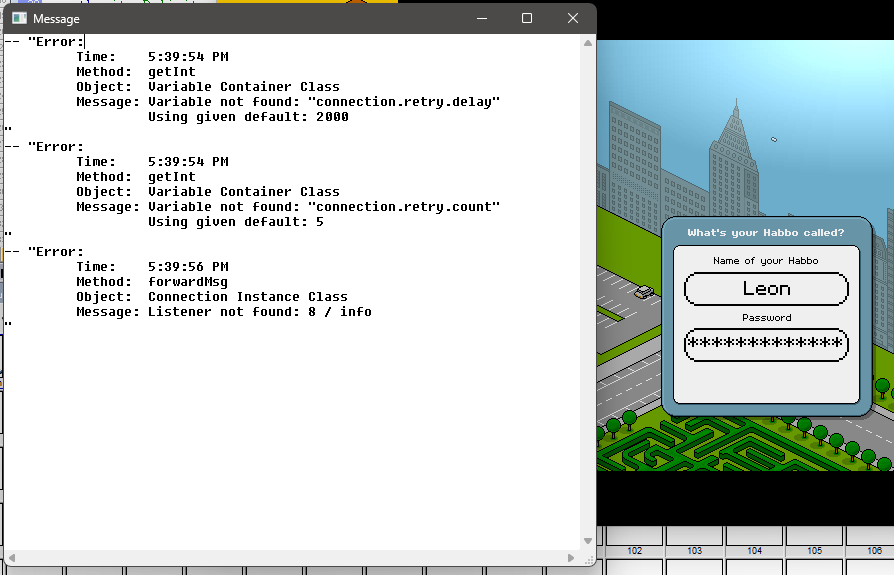Click the "Using given default: 5" text

(235, 222)
